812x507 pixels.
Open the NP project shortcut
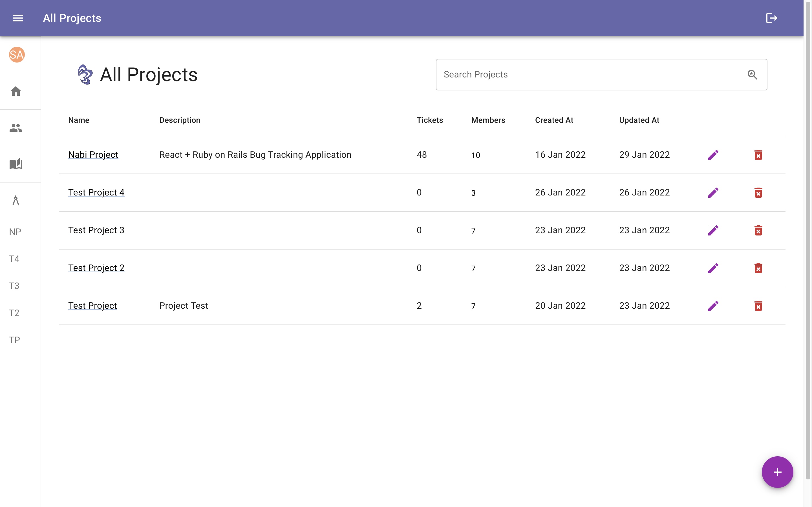15,231
